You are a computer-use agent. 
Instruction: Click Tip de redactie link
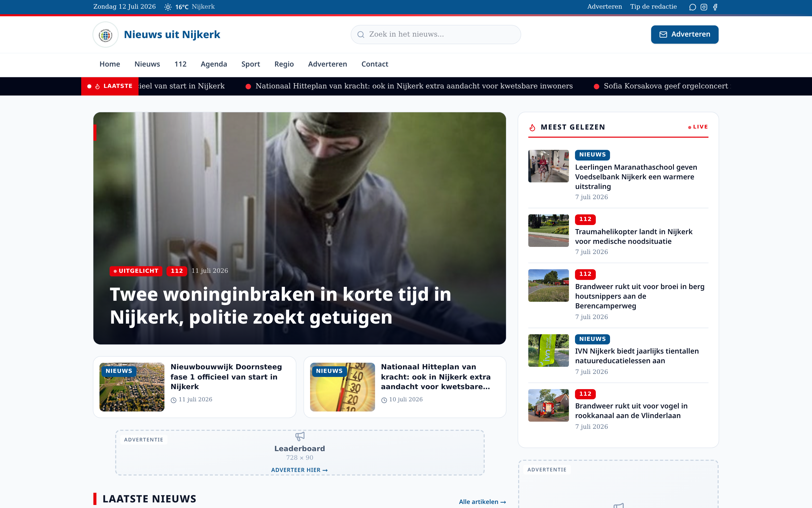click(653, 7)
